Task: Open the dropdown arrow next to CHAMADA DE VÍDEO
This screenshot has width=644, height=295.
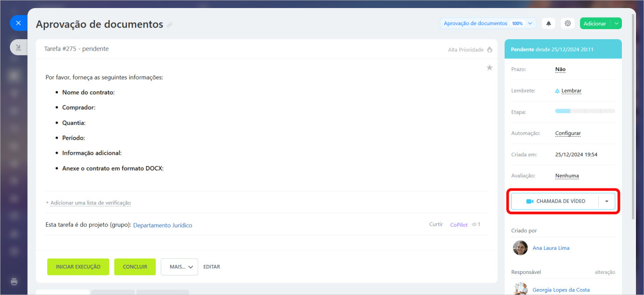Action: 607,201
